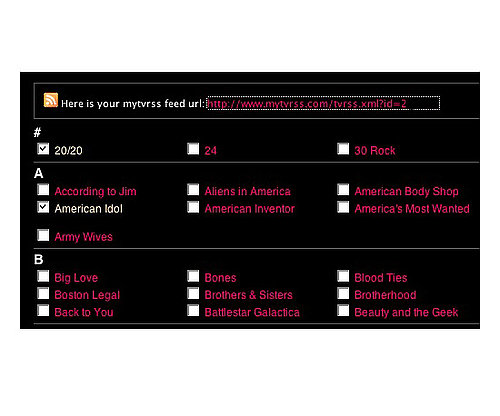This screenshot has height=416, width=500.
Task: Tick the According to Jim checkbox
Action: click(43, 189)
